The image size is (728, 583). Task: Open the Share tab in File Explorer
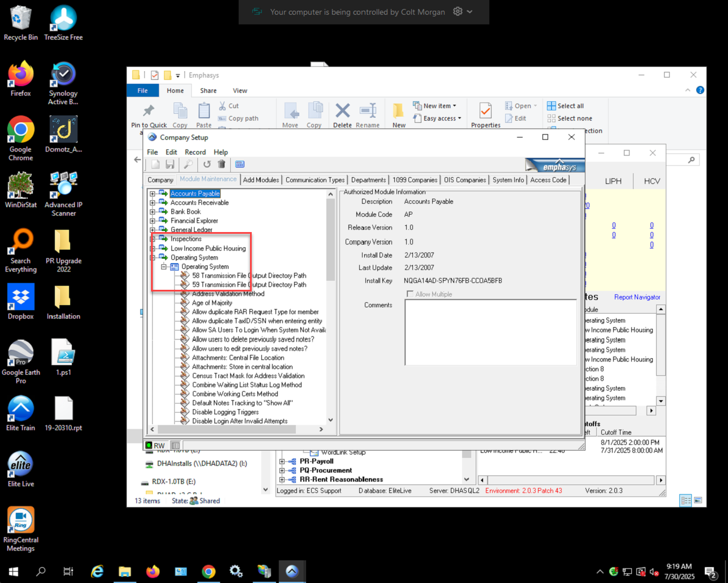pyautogui.click(x=208, y=91)
